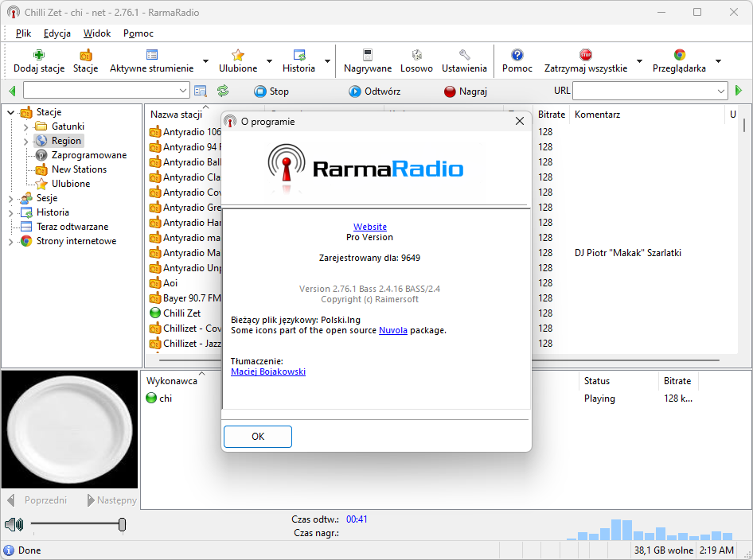Open the Przeglądarka browser icon
Image resolution: width=753 pixels, height=560 pixels.
click(680, 55)
